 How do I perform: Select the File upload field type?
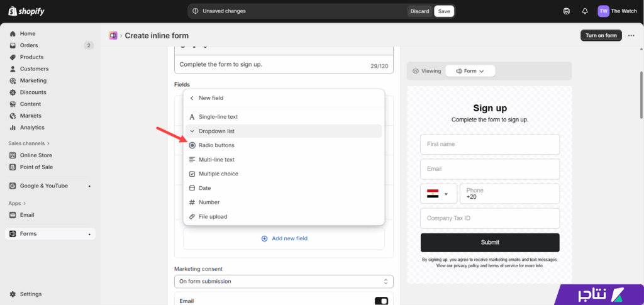coord(213,216)
